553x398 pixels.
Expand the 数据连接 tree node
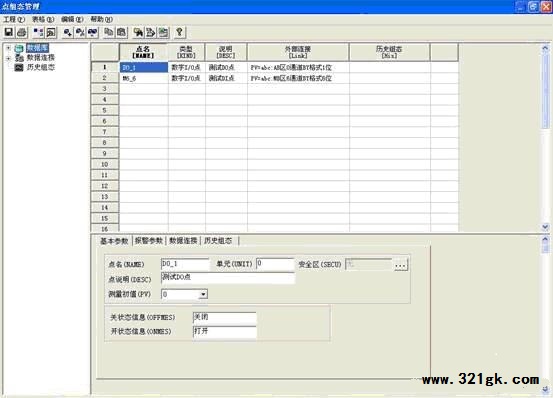click(8, 58)
